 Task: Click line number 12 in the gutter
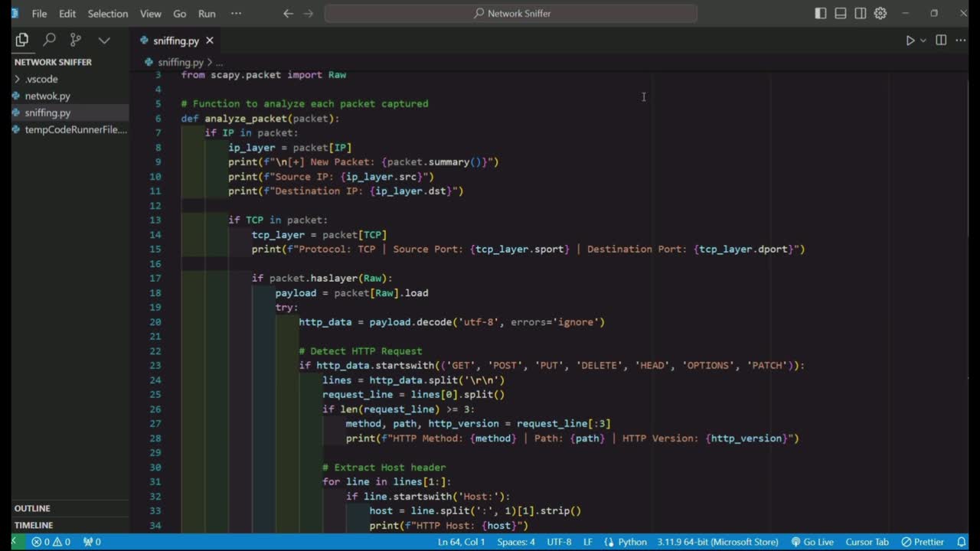155,206
